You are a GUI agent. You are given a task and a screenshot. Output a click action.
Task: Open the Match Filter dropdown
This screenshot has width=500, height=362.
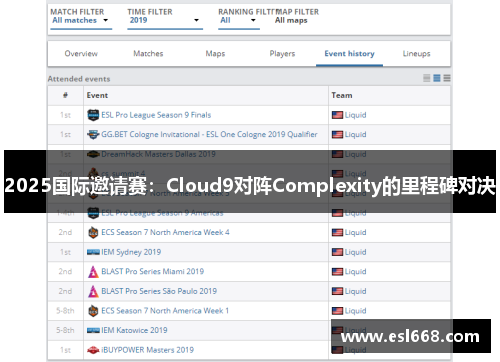(81, 20)
